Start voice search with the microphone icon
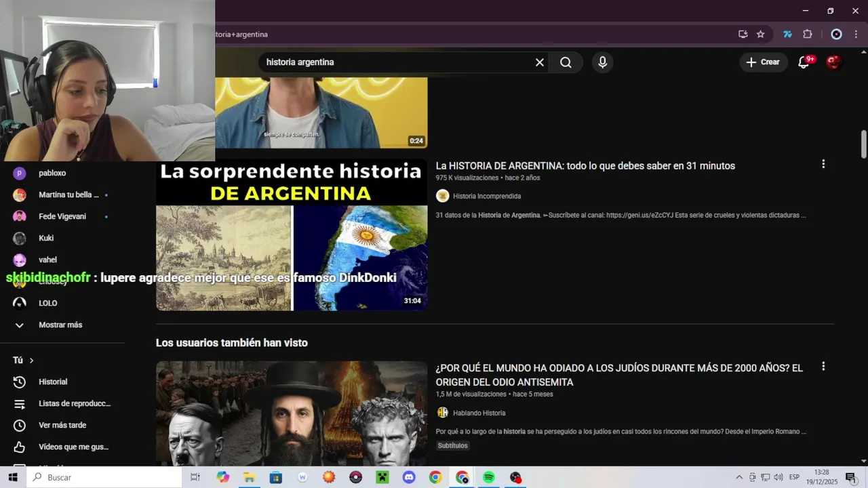The height and width of the screenshot is (488, 868). coord(602,62)
